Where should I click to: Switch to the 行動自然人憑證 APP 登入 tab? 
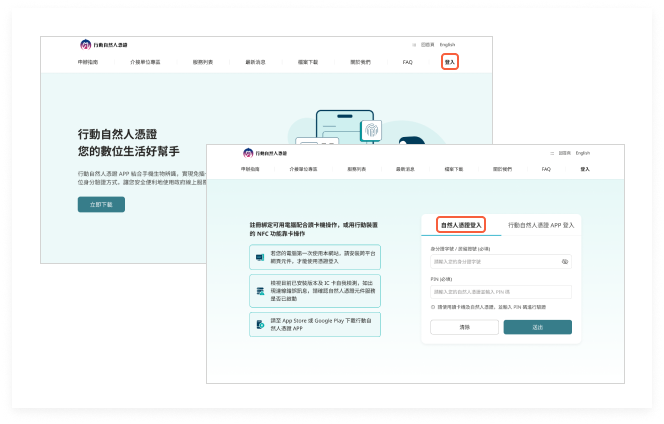tap(541, 225)
